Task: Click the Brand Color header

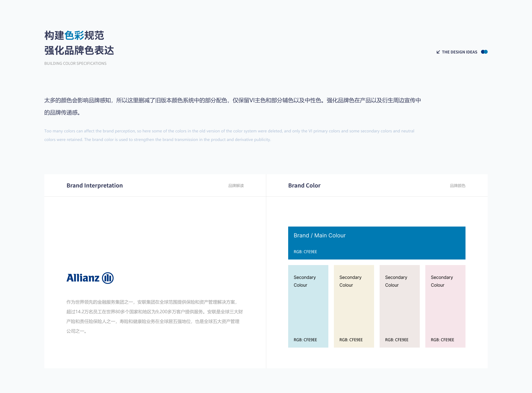Action: point(304,186)
